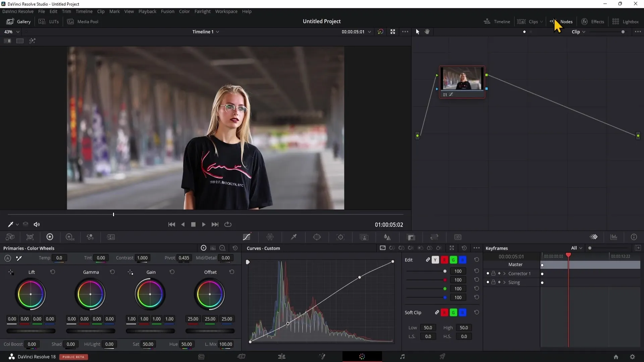644x362 pixels.
Task: Select the HDR color wheels palette
Action: [x=70, y=237]
